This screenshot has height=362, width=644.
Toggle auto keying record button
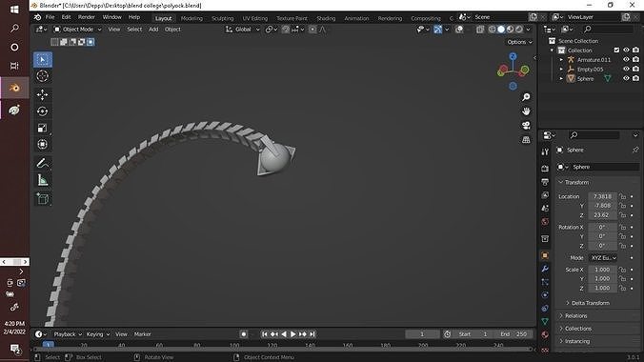coord(244,334)
